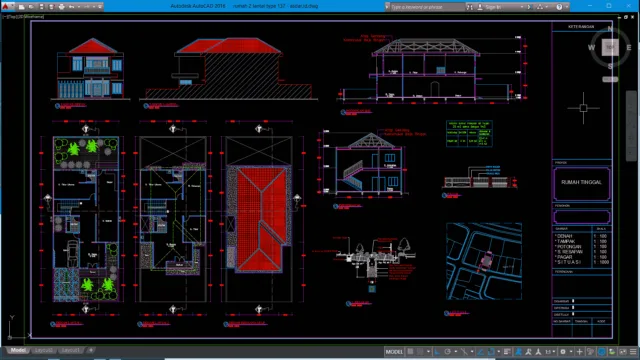Open the Sign In dropdown arrow

click(x=522, y=7)
